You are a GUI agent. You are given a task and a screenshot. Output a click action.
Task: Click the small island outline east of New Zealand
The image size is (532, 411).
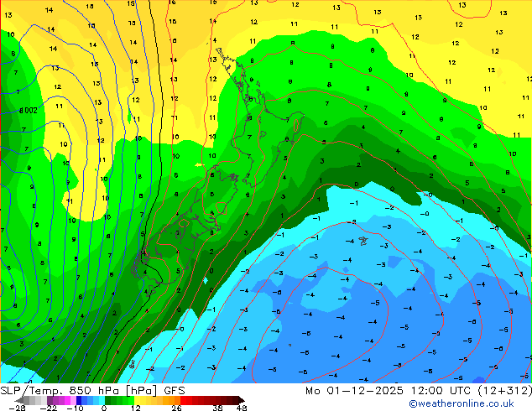coord(363,241)
